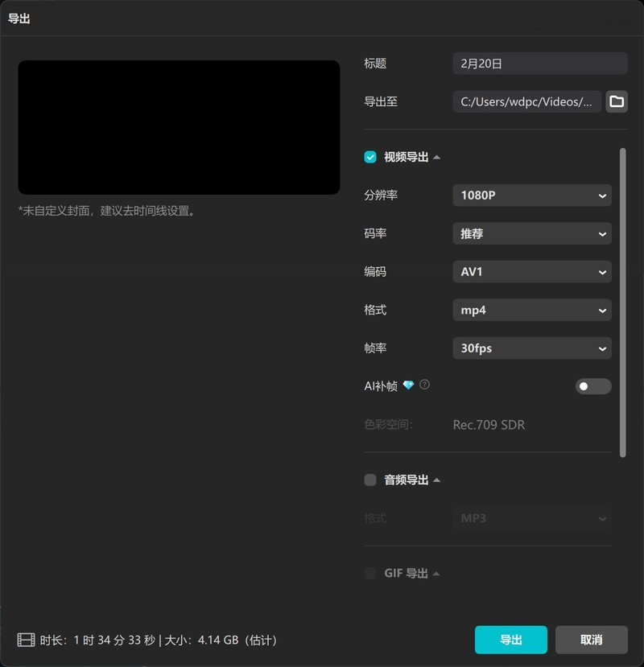This screenshot has width=644, height=667.
Task: Open the 码率 bitrate dropdown
Action: coord(531,233)
